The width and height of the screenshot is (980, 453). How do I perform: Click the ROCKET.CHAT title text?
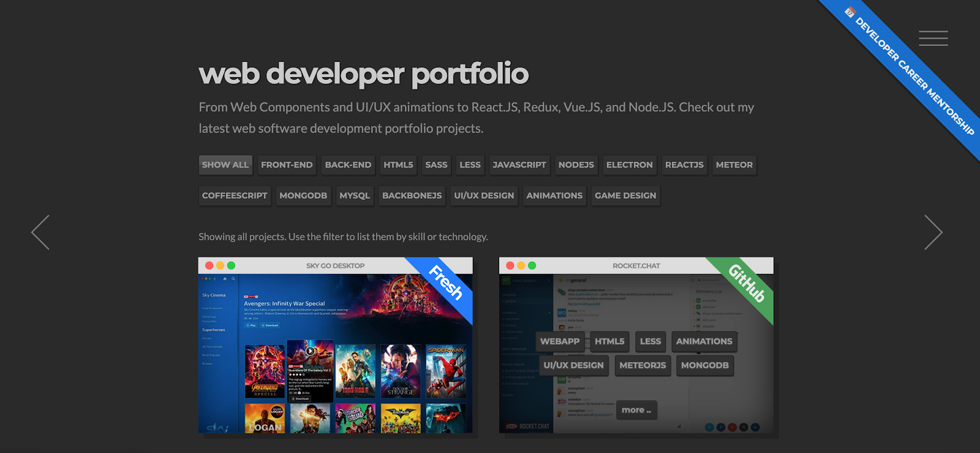636,266
